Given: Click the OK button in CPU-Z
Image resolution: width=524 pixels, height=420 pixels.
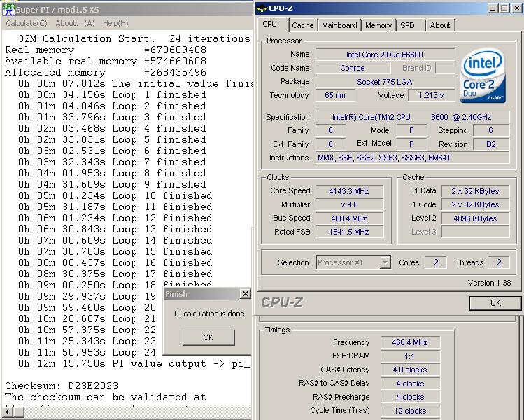Looking at the screenshot, I should pos(495,303).
